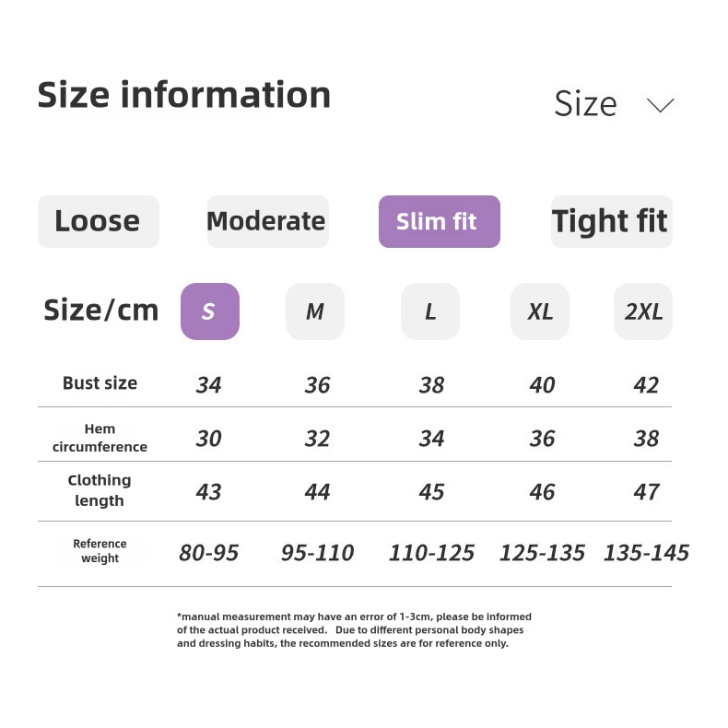Choose size M button
The image size is (728, 728).
click(315, 311)
